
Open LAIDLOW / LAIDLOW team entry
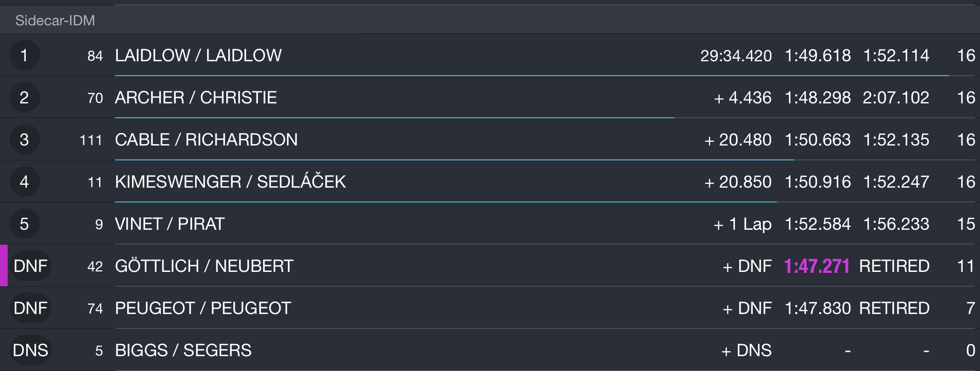click(x=199, y=56)
